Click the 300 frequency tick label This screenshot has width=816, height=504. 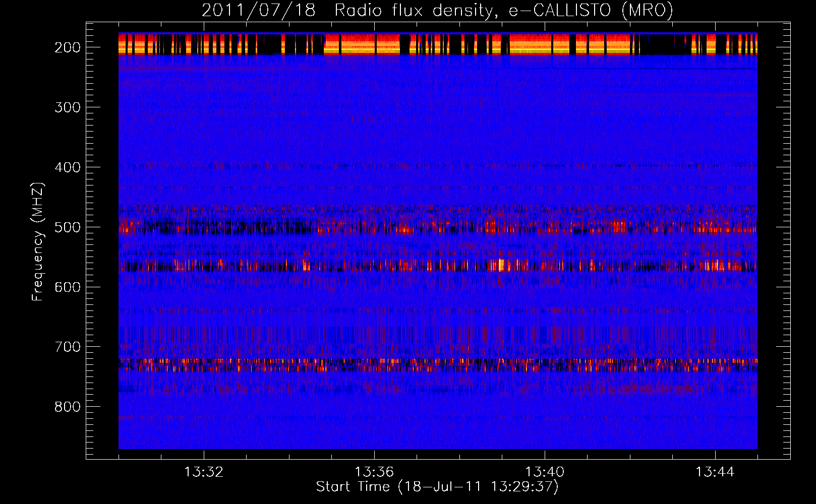click(68, 107)
